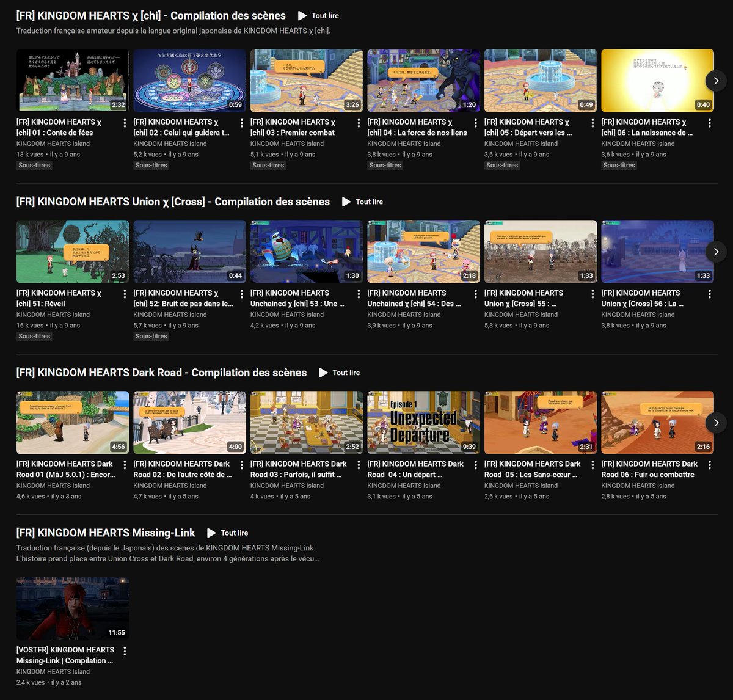
Task: Show next videos in Dark Road row
Action: (716, 423)
